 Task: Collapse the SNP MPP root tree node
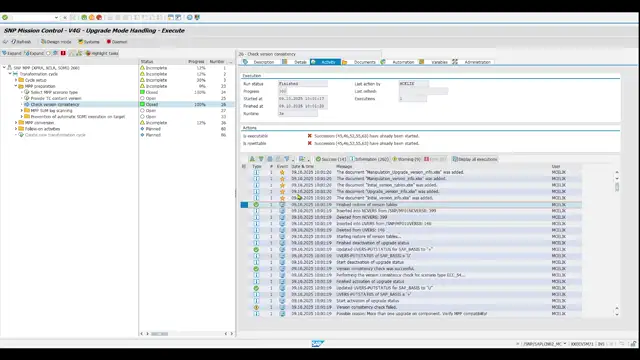(4, 68)
